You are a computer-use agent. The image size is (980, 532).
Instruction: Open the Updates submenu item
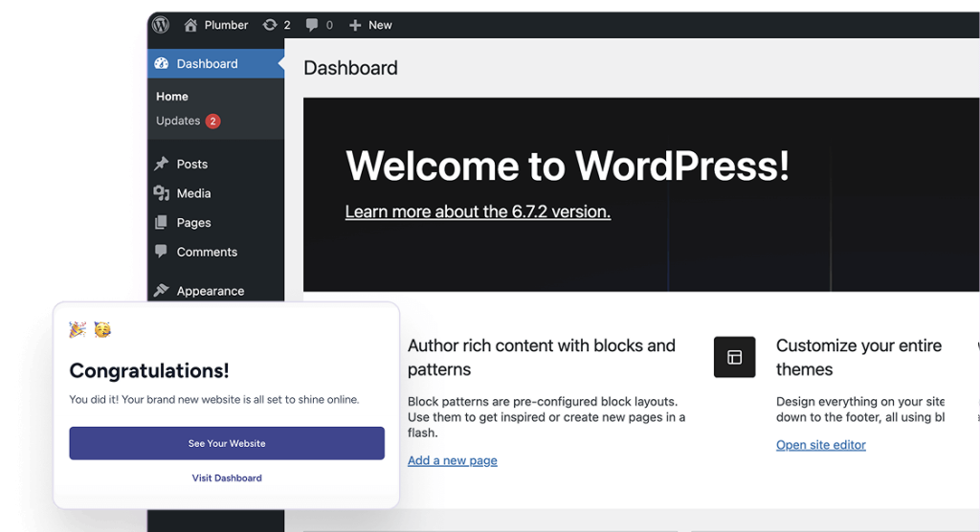pos(178,122)
